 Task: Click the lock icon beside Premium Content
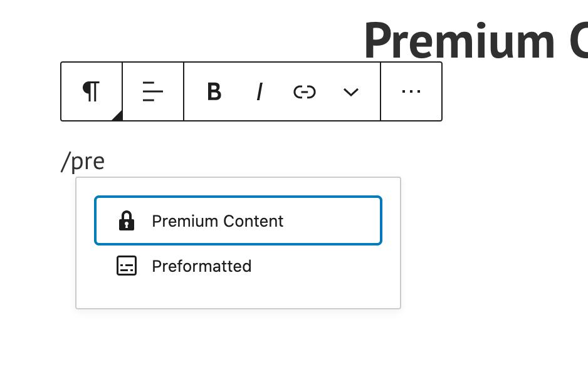click(127, 221)
